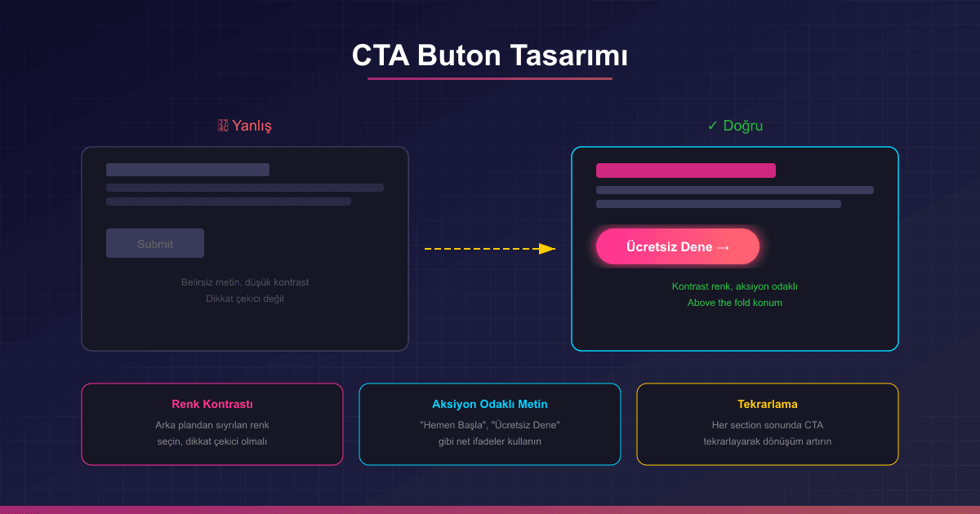Click the "Belirsiz metin, düşük kontrast" text
The width and height of the screenshot is (980, 514).
[x=245, y=282]
